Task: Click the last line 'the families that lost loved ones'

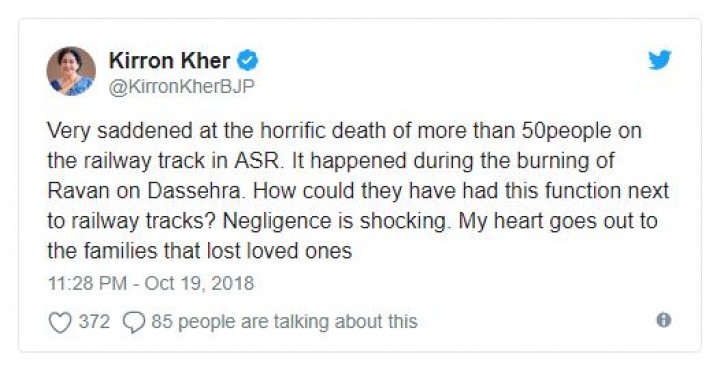Action: (x=199, y=251)
